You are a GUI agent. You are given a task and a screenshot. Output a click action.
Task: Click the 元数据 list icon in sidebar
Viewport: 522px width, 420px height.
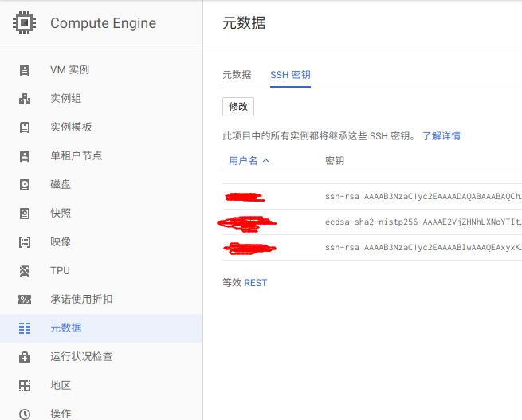tap(25, 328)
